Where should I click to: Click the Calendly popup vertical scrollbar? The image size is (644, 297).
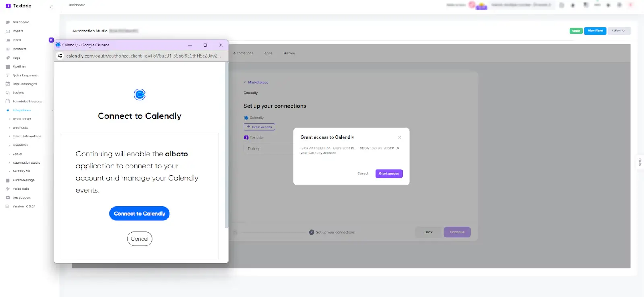click(227, 145)
